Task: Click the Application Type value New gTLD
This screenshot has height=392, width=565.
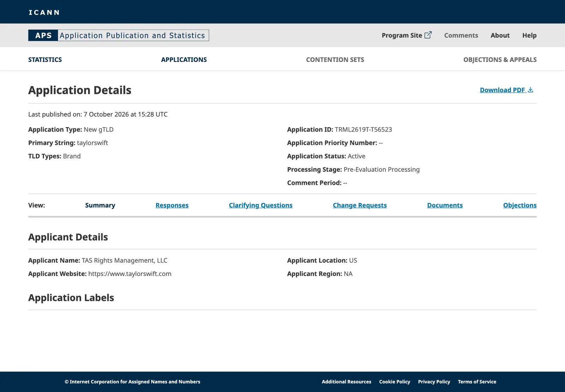Action: 99,129
